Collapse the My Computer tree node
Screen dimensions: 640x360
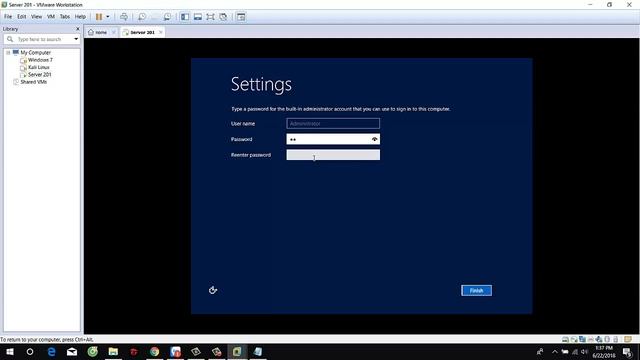[8, 53]
